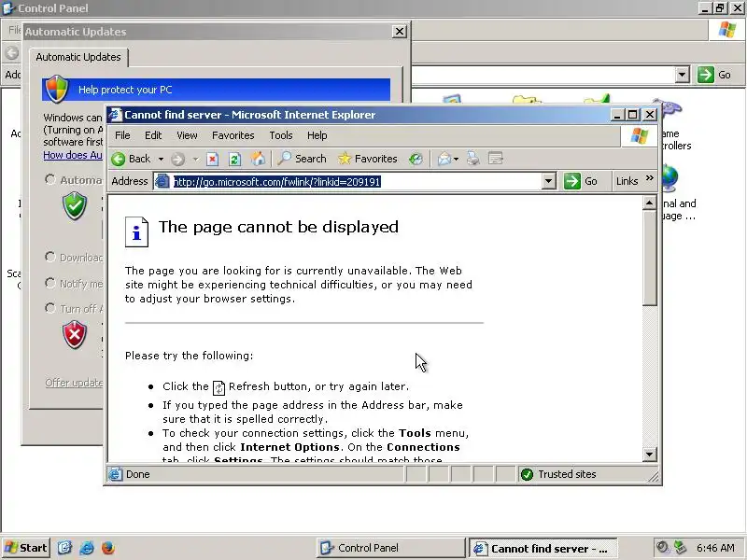Click the Done status text

pos(138,474)
